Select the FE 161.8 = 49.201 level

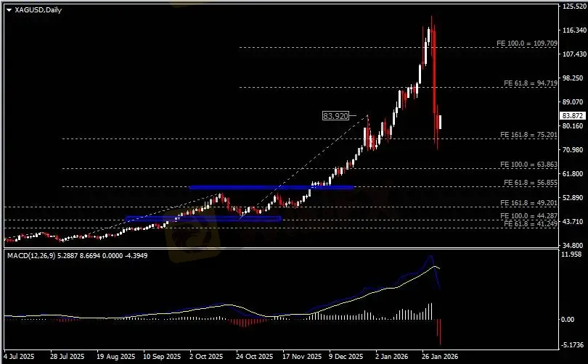528,203
